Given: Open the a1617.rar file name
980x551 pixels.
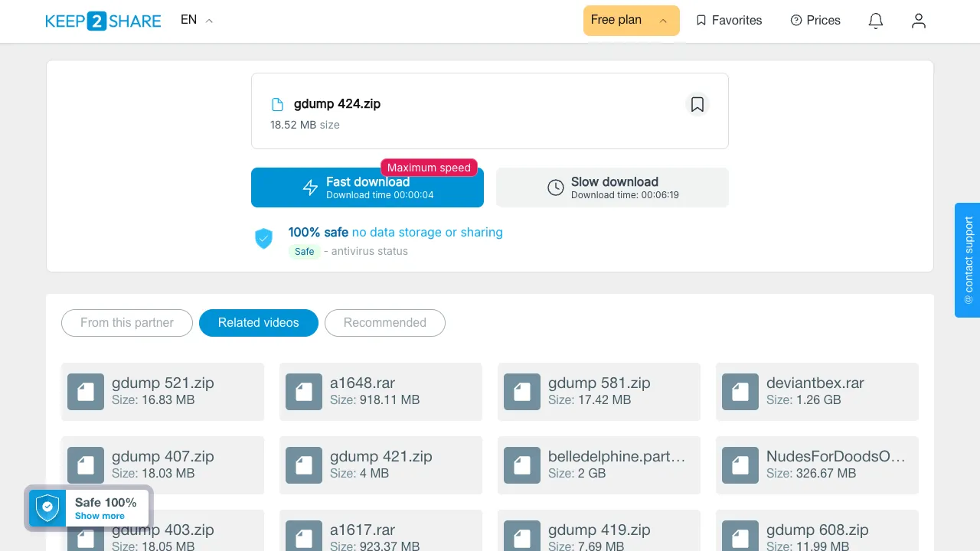Looking at the screenshot, I should point(363,530).
